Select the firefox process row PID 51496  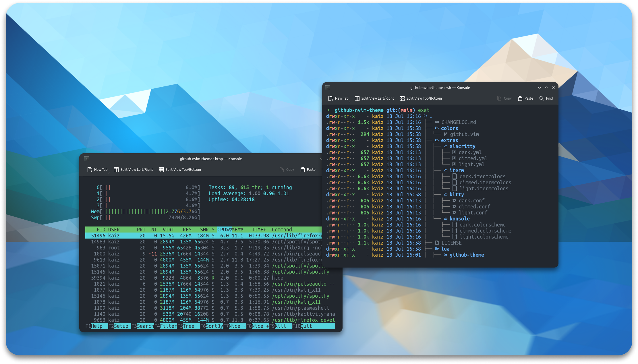[x=172, y=235]
